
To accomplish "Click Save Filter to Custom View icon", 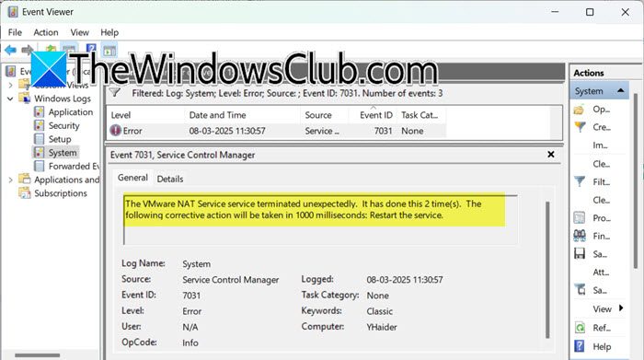I will tap(580, 290).
